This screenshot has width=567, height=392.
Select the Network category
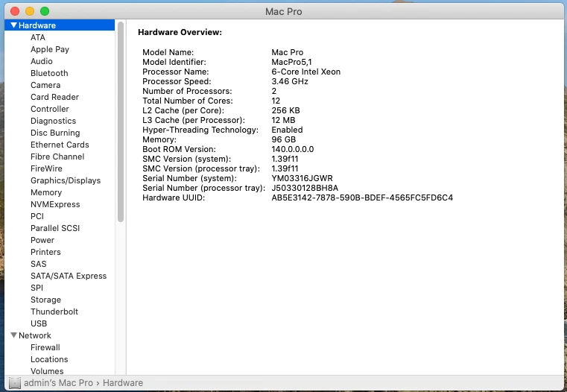[35, 335]
